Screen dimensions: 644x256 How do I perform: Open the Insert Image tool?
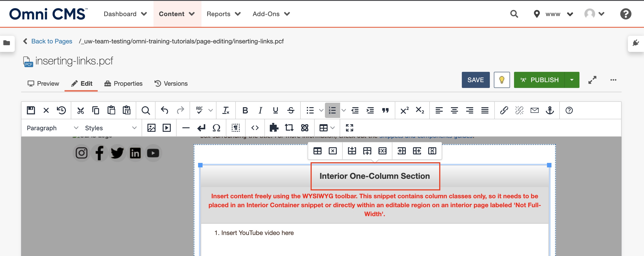(151, 128)
